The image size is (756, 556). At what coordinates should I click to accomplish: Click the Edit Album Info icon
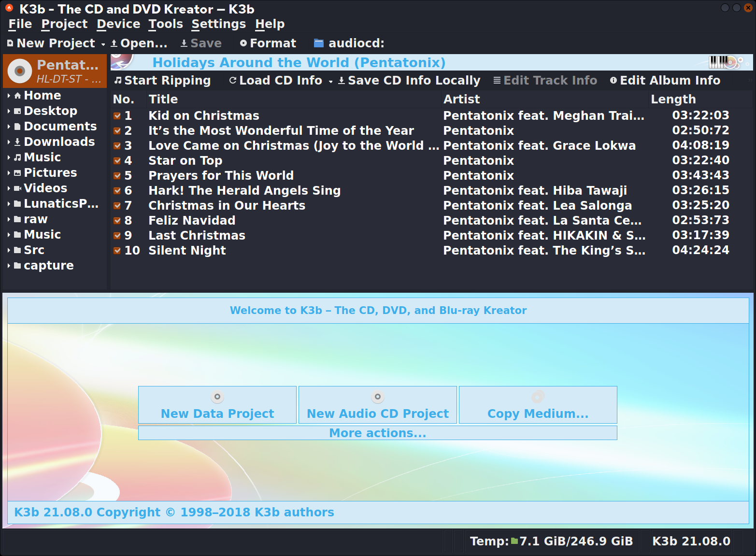[613, 81]
